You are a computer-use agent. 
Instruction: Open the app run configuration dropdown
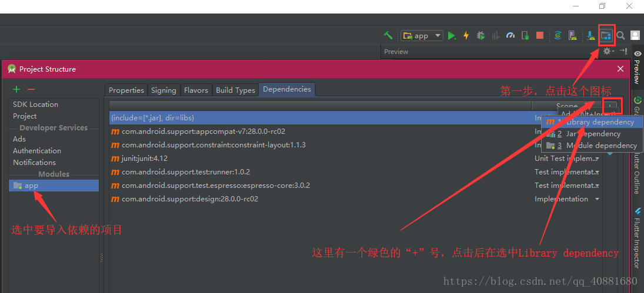click(x=422, y=36)
